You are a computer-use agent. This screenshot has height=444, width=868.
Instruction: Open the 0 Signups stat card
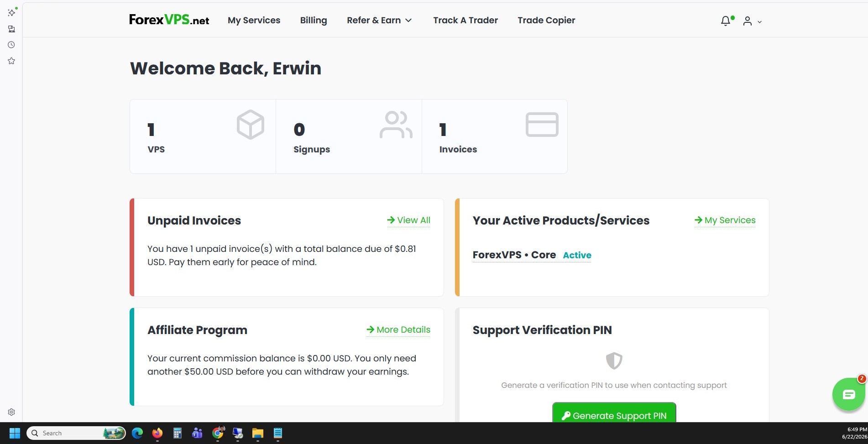349,136
